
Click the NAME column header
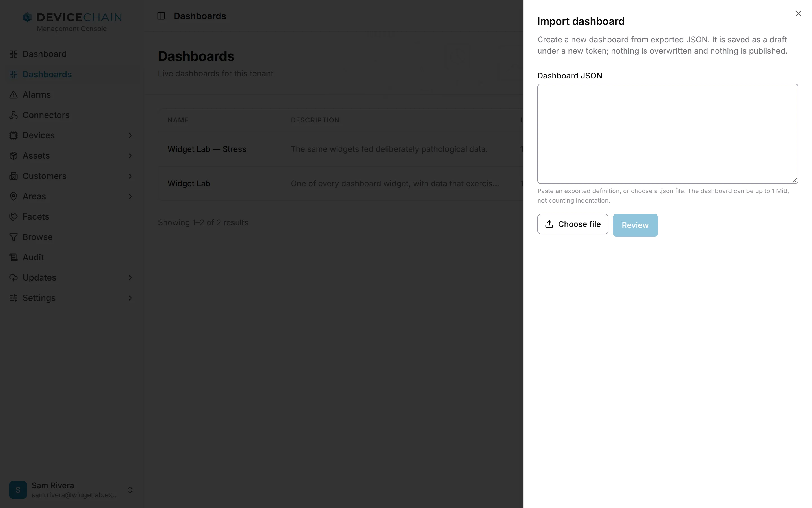(178, 120)
